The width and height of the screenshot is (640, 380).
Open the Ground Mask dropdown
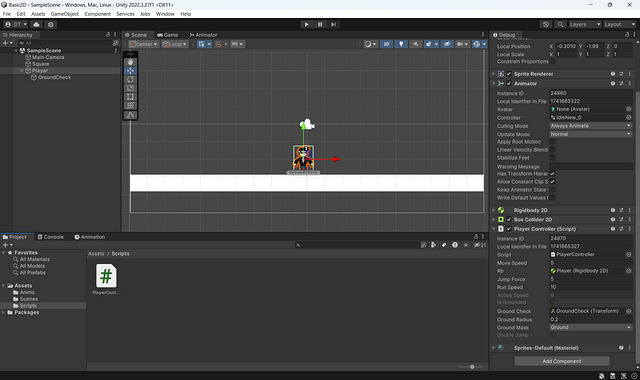[x=591, y=327]
